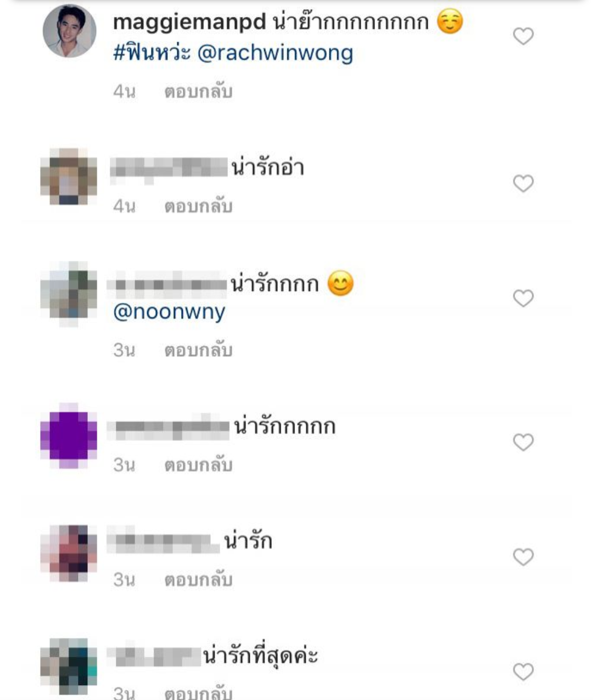Tap heart next to the purple avatar comment
Screen dimensions: 593x700
[x=523, y=442]
